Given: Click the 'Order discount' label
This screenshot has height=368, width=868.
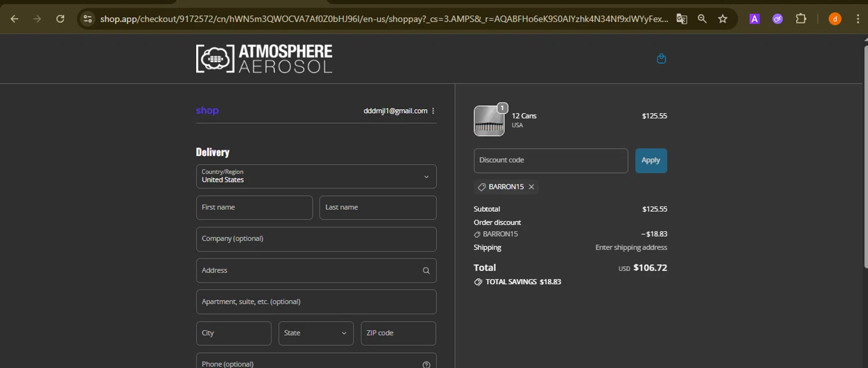Looking at the screenshot, I should point(497,222).
